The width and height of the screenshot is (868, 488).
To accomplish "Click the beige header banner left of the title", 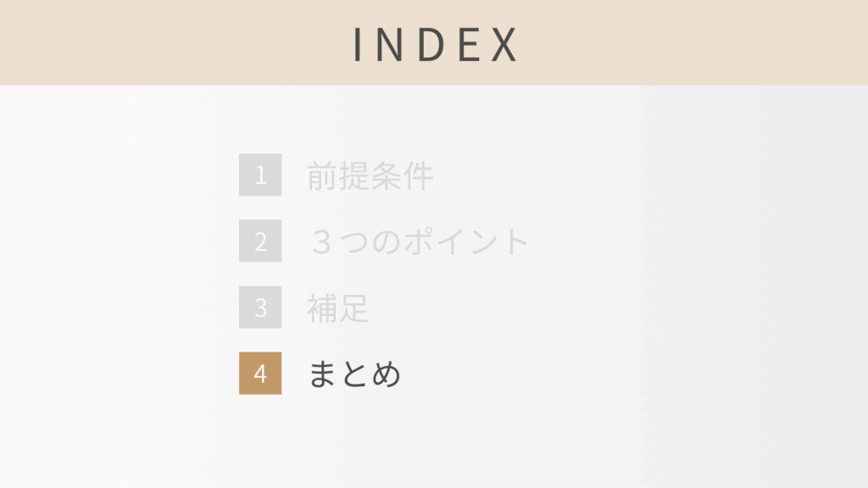I will pyautogui.click(x=170, y=42).
